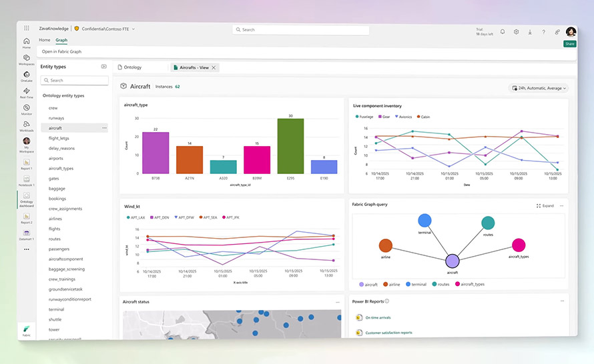Open Customer satisfaction reports link
This screenshot has height=364, width=594.
388,333
